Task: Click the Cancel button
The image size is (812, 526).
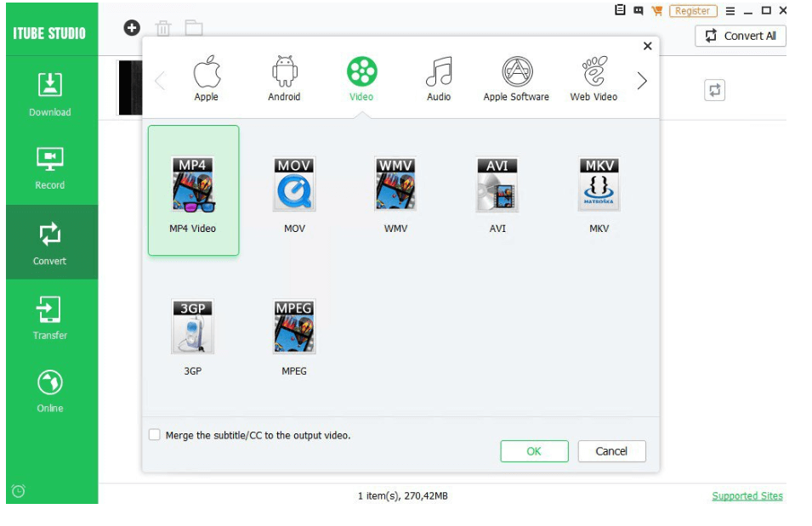Action: click(x=611, y=451)
